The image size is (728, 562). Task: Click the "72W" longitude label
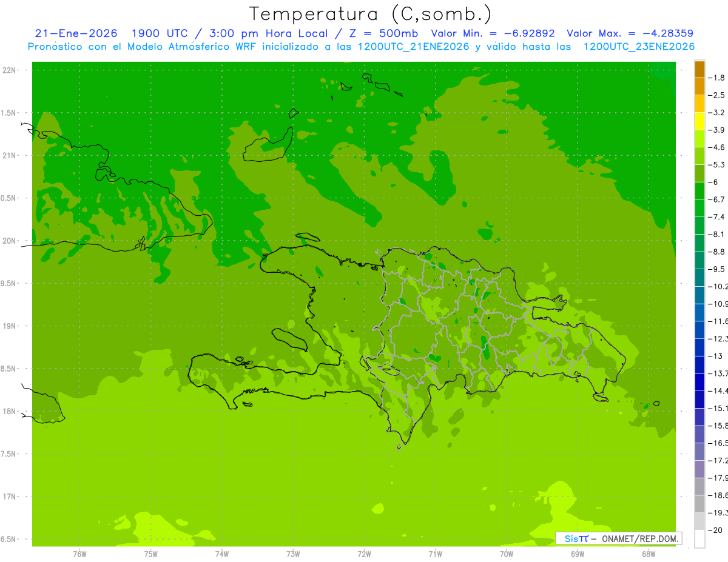[x=364, y=554]
